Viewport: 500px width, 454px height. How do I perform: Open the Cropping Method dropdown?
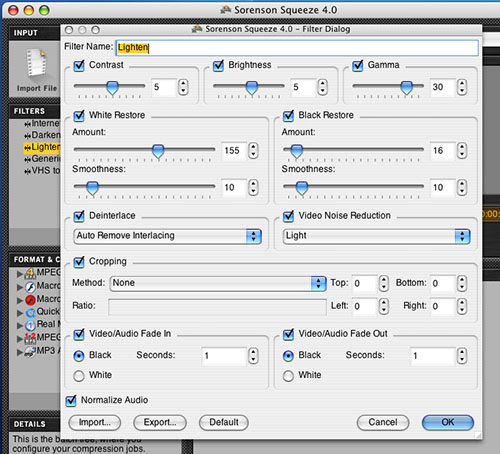pyautogui.click(x=218, y=283)
